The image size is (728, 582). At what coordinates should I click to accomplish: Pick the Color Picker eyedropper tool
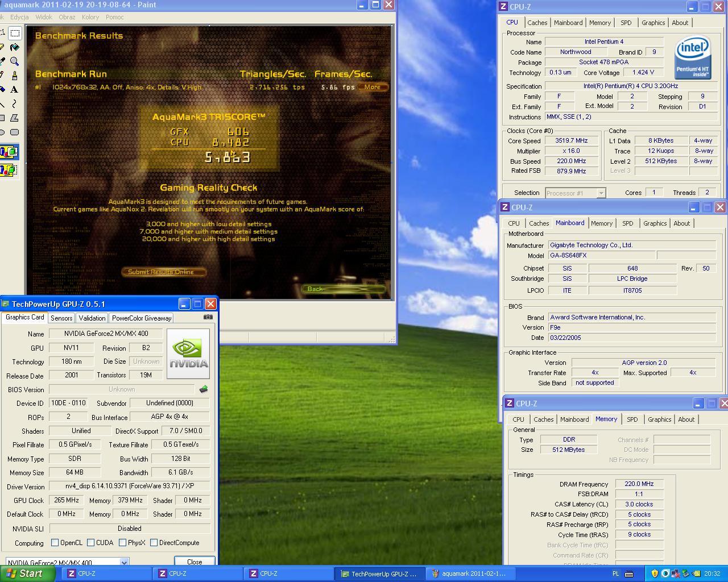[x=2, y=61]
